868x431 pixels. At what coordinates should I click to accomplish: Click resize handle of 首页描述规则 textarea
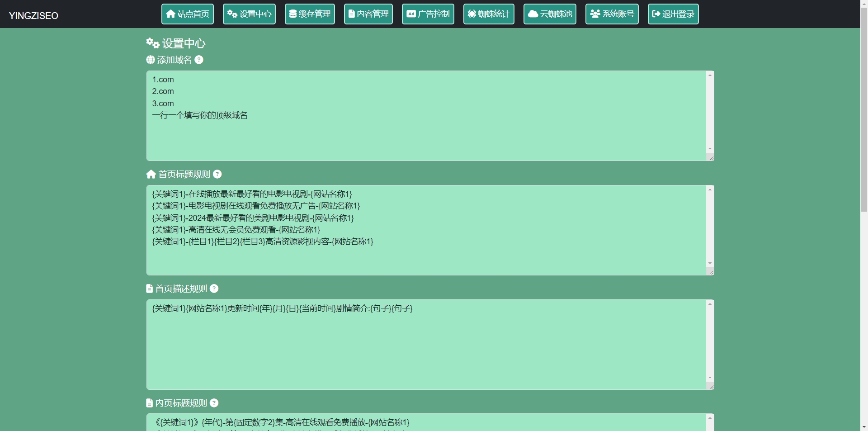pyautogui.click(x=710, y=386)
